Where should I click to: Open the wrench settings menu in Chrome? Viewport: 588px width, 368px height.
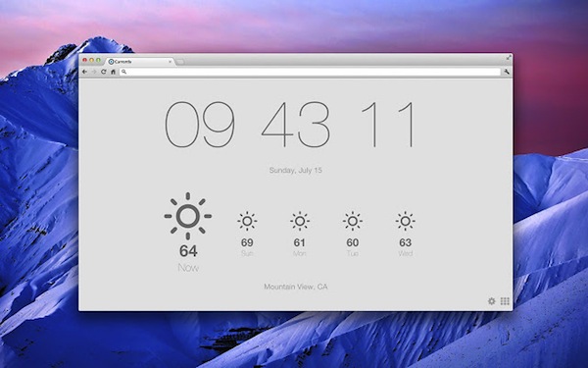click(x=507, y=72)
